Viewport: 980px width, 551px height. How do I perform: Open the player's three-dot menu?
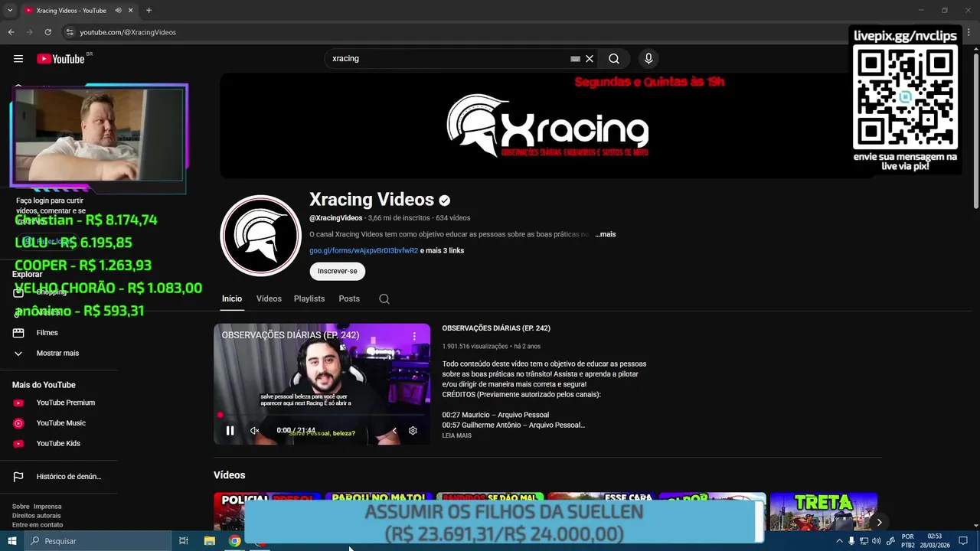[x=414, y=336]
